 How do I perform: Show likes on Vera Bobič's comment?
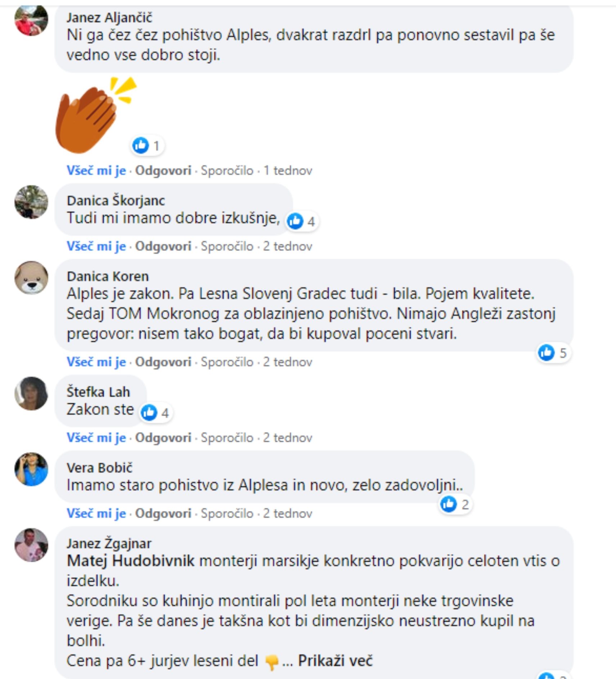click(455, 504)
